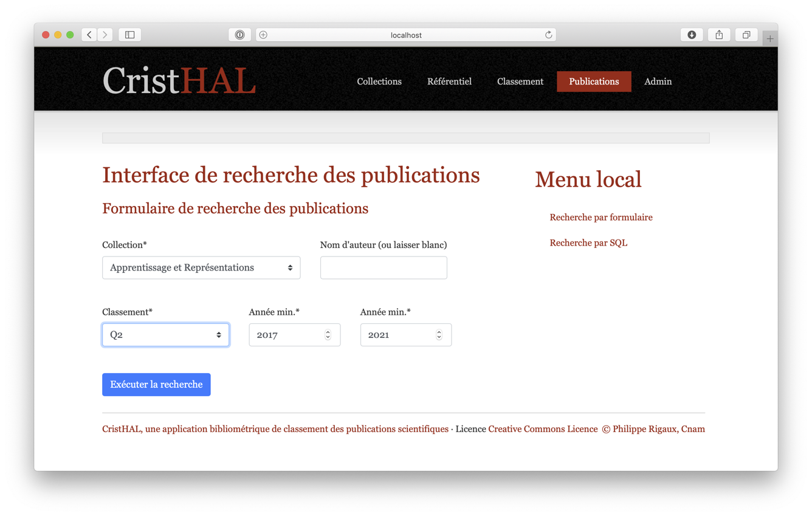
Task: Reload the page with refresh icon
Action: (548, 35)
